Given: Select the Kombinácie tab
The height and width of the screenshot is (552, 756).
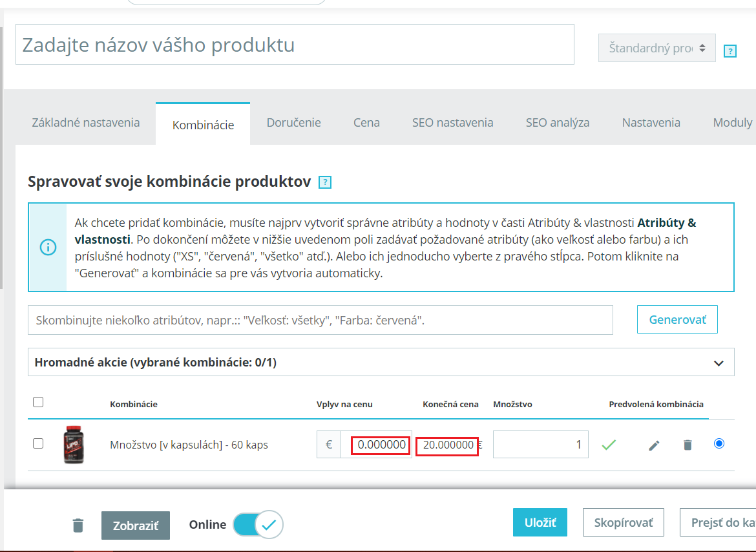Looking at the screenshot, I should tap(203, 124).
